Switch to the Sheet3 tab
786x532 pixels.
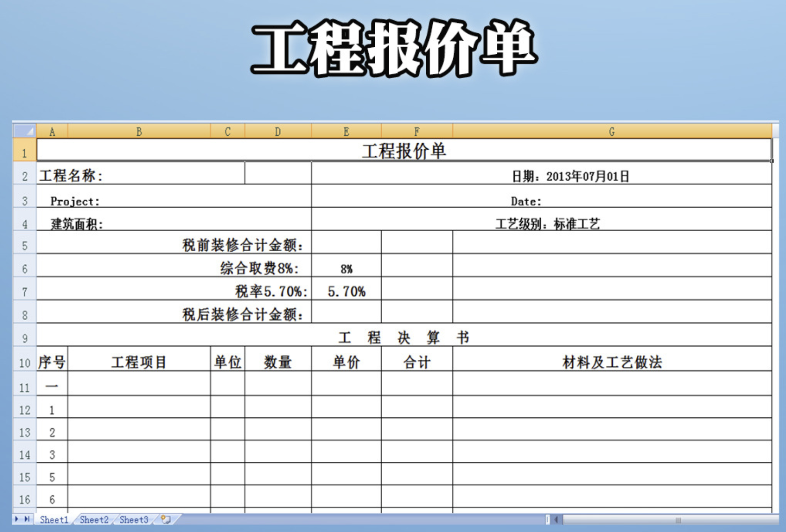(134, 520)
